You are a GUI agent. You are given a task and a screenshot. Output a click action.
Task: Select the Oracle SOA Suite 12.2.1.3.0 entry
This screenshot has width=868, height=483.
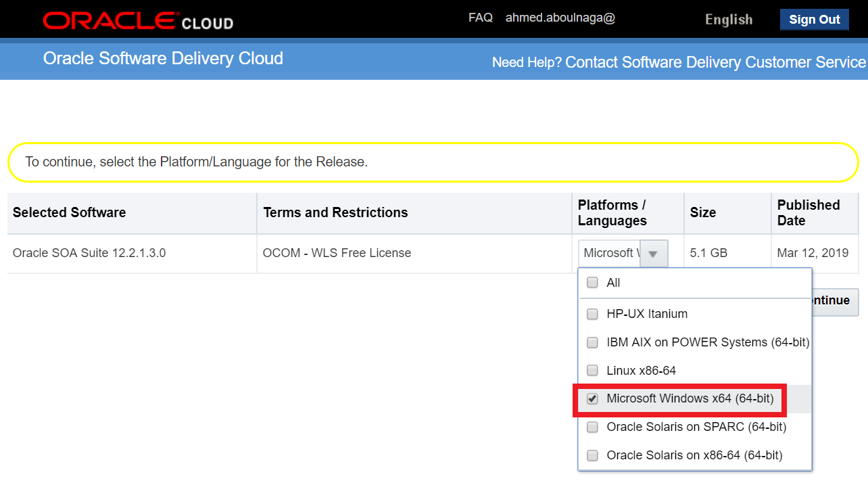coord(89,253)
